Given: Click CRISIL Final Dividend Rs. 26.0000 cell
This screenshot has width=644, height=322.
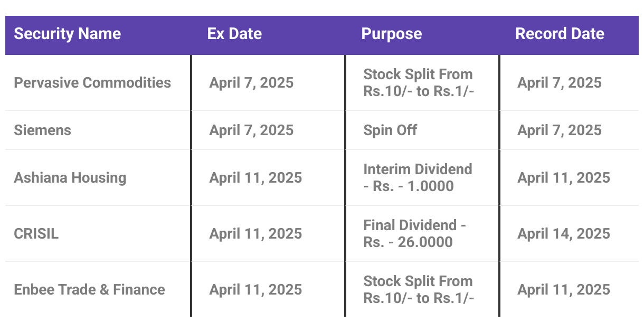Looking at the screenshot, I should pyautogui.click(x=414, y=234).
